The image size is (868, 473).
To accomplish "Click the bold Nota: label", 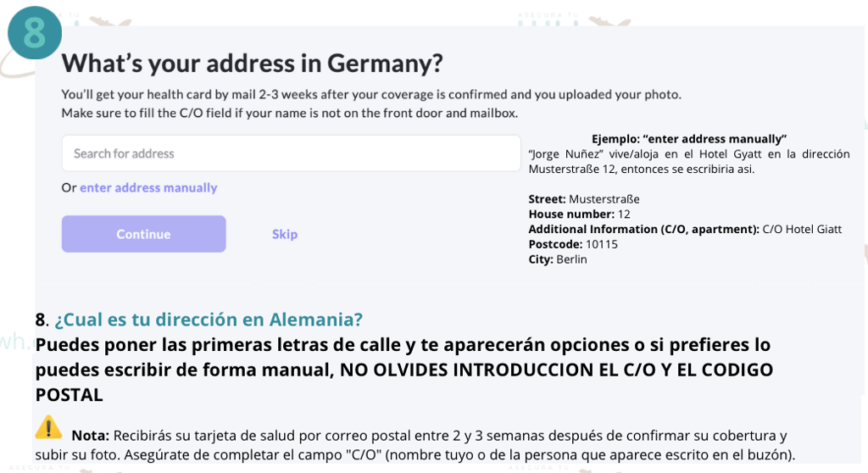I will [90, 436].
